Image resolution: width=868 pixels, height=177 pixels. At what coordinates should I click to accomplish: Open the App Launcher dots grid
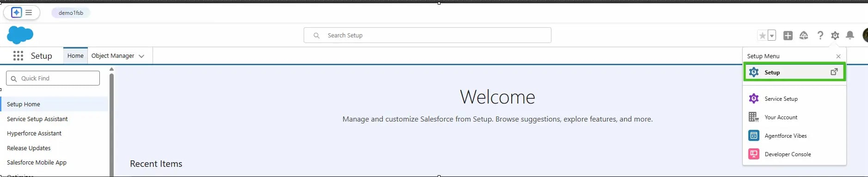[x=18, y=56]
